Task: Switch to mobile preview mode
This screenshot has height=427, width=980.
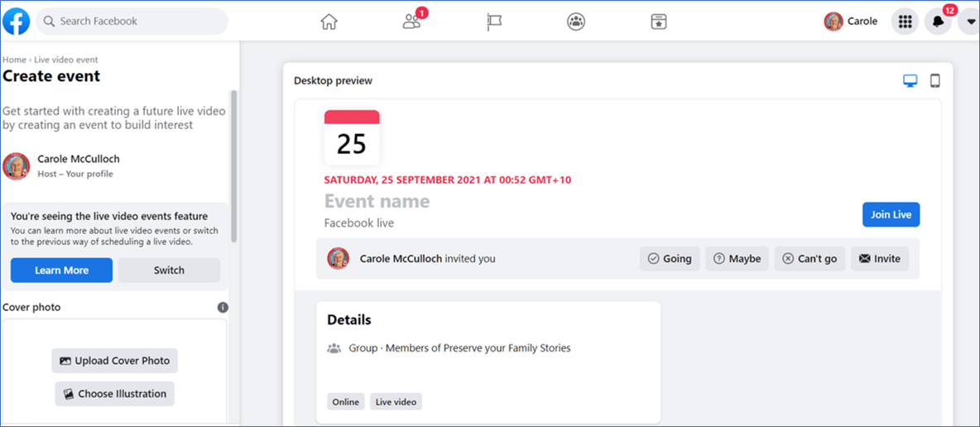Action: coord(935,80)
